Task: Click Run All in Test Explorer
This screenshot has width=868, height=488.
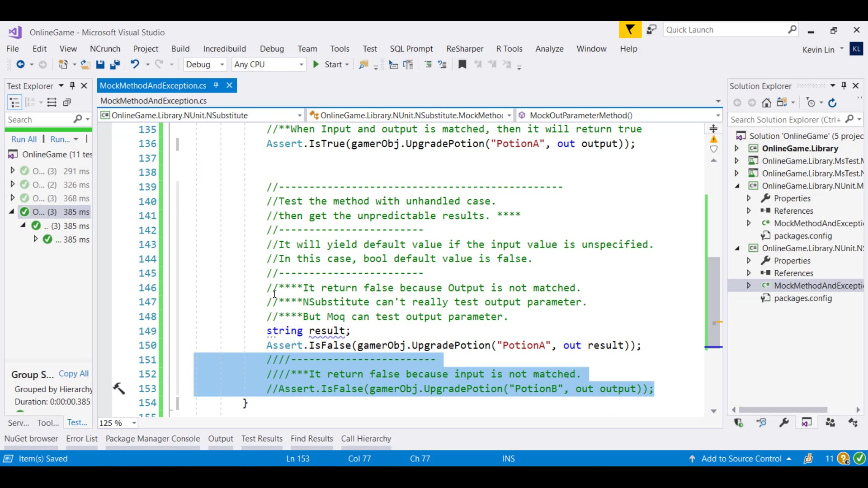Action: (x=24, y=139)
